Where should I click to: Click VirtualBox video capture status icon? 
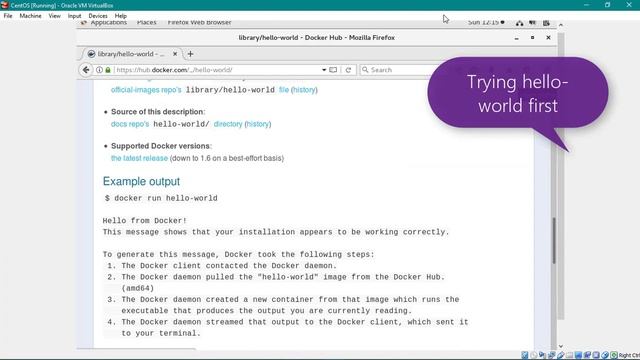coord(587,355)
